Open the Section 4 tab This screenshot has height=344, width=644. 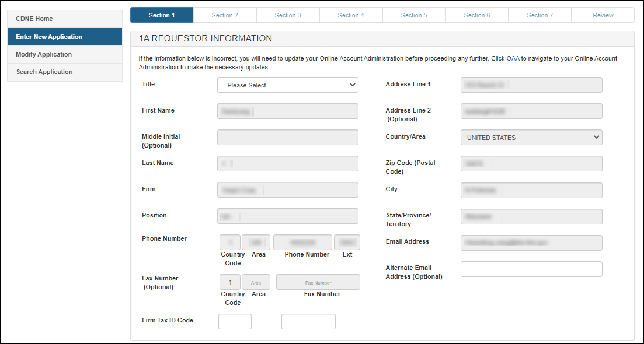351,15
